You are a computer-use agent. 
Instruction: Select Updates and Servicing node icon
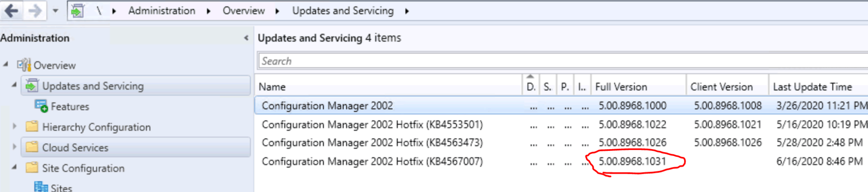[32, 86]
